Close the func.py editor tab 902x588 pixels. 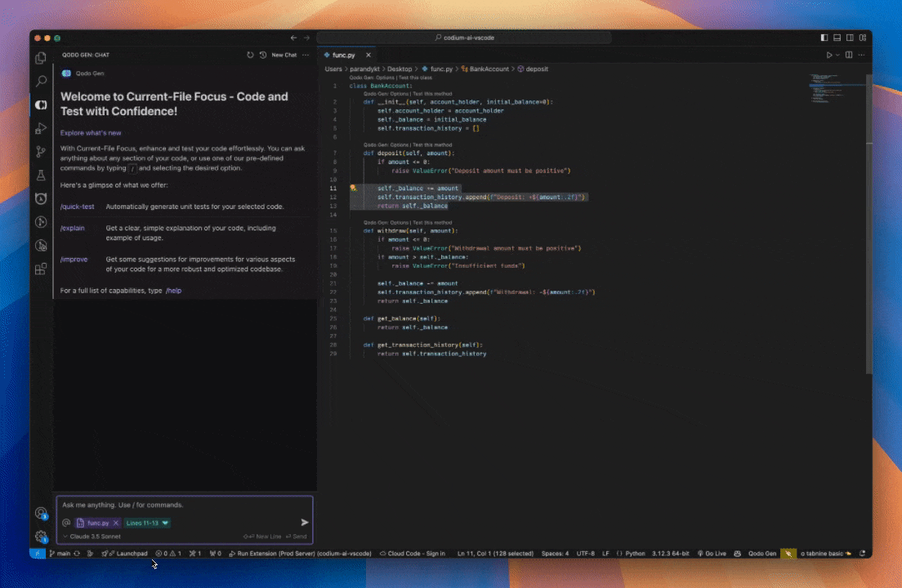[x=368, y=56]
